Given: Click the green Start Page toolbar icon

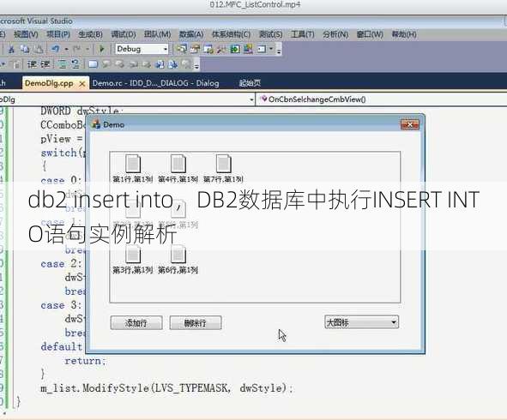Looking at the screenshot, I should pyautogui.click(x=235, y=49).
